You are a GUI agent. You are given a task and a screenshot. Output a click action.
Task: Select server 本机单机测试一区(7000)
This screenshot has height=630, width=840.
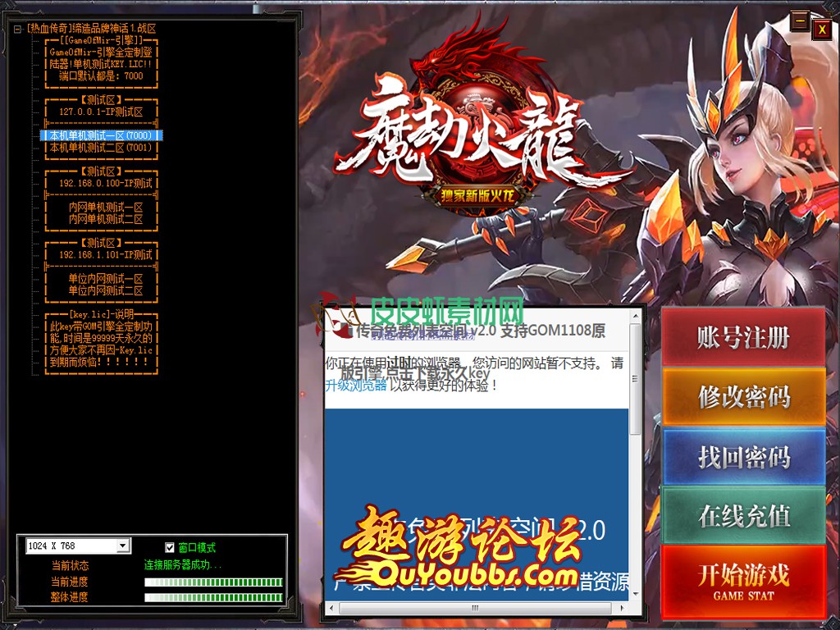(101, 135)
